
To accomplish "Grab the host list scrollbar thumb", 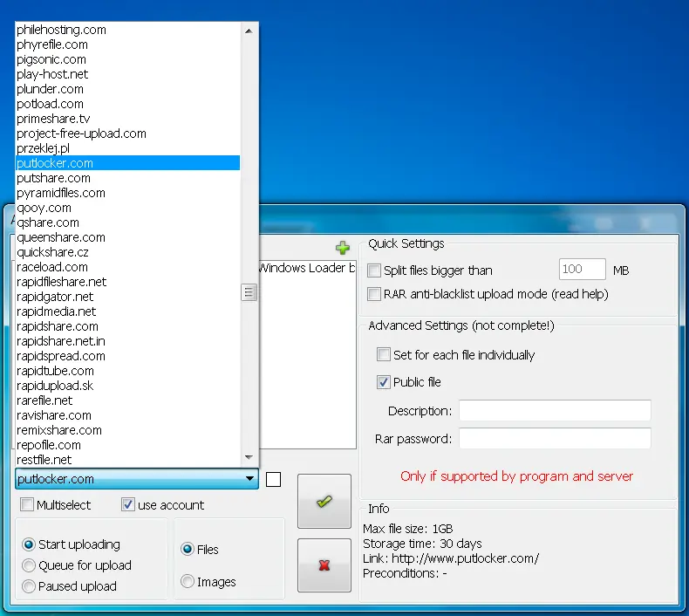I will 249,292.
